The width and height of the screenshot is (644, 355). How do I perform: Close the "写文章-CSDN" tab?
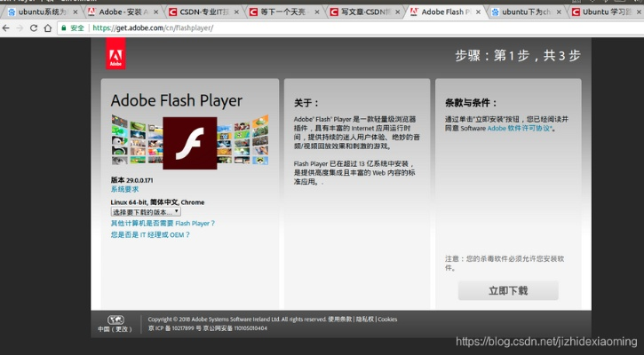397,12
